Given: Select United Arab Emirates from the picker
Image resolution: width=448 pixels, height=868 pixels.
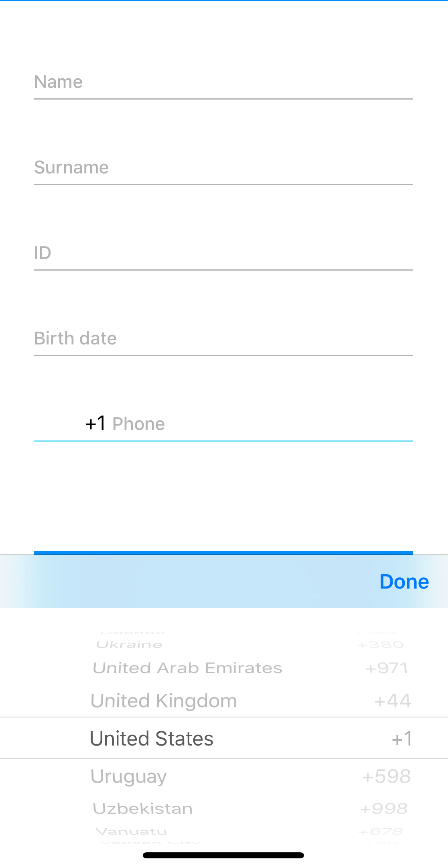Looking at the screenshot, I should [x=187, y=667].
